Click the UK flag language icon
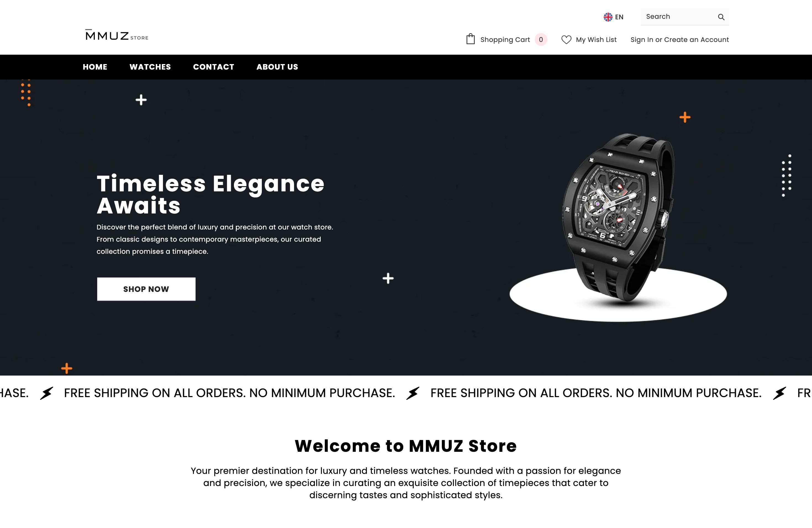This screenshot has width=812, height=528. (608, 17)
